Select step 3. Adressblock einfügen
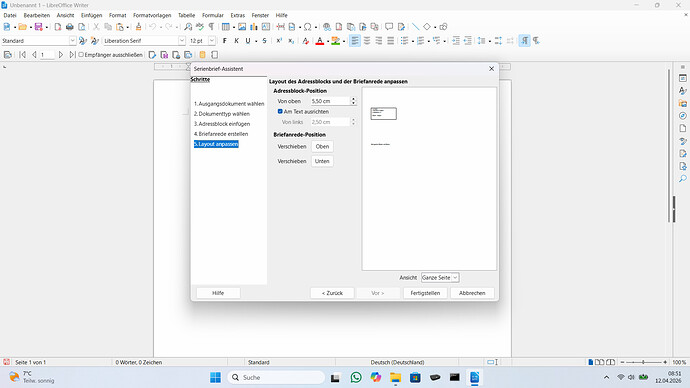Image resolution: width=690 pixels, height=388 pixels. click(222, 124)
